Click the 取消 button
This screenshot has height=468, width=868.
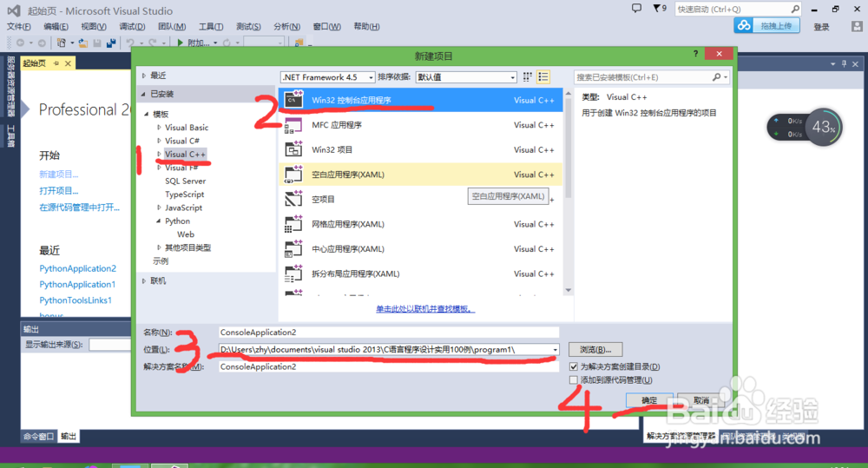click(x=701, y=400)
